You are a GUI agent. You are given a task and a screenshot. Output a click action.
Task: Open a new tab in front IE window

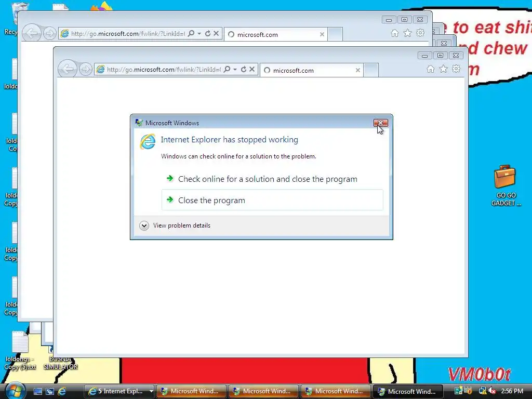click(371, 70)
